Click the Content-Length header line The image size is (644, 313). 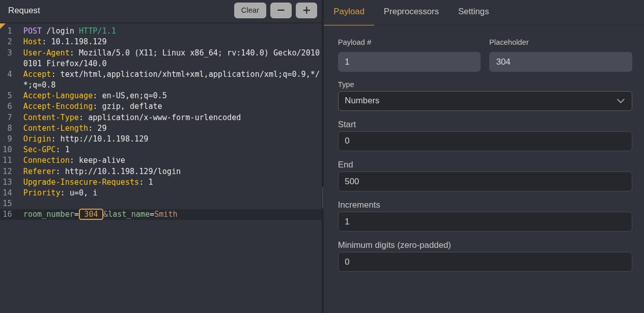coord(65,128)
